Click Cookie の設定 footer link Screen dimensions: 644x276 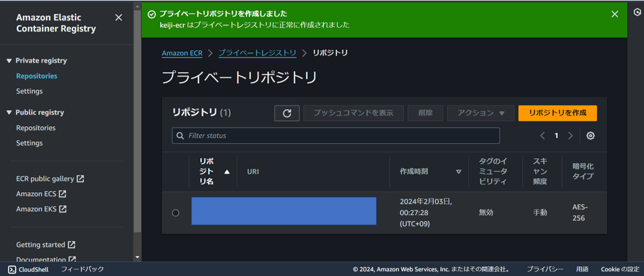click(620, 269)
